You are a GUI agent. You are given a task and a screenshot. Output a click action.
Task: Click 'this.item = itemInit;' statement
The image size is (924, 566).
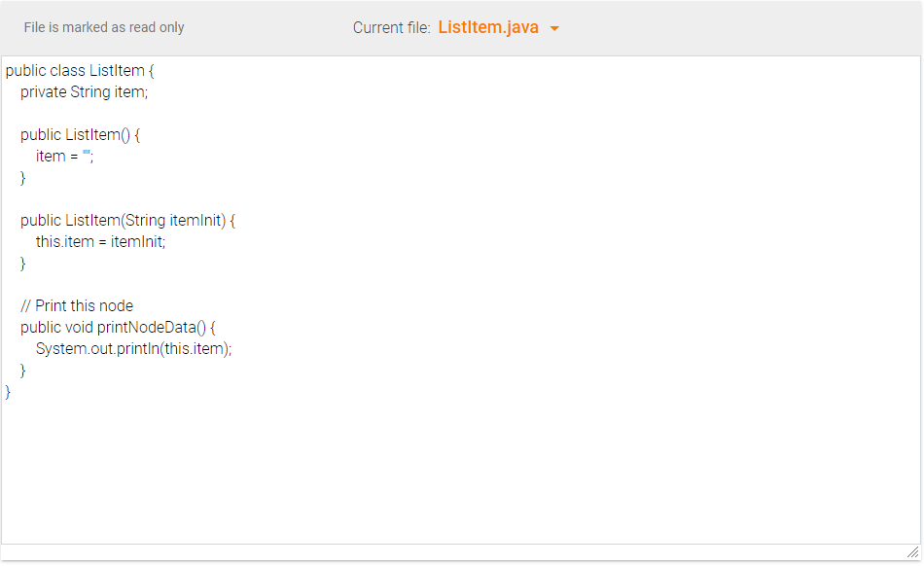98,241
